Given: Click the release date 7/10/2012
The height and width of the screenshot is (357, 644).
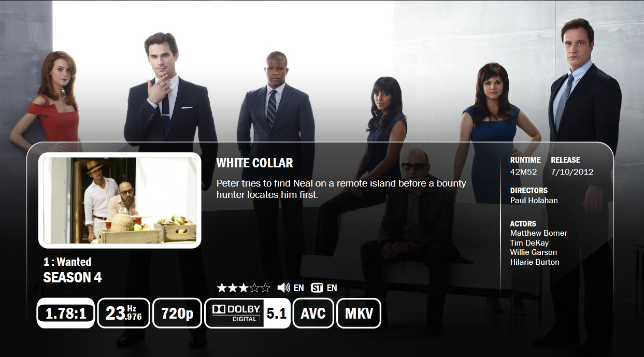Looking at the screenshot, I should [x=572, y=172].
